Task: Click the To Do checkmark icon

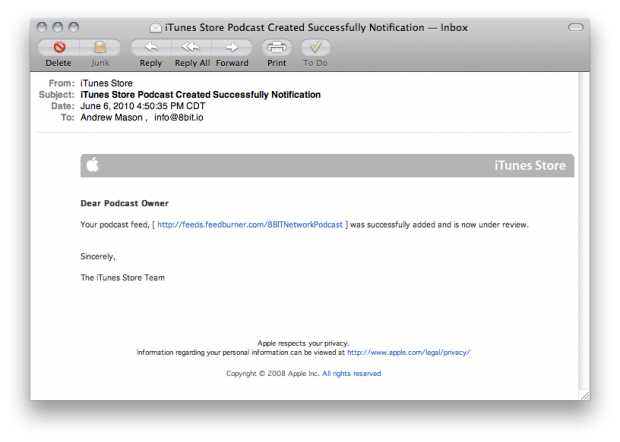Action: tap(316, 47)
